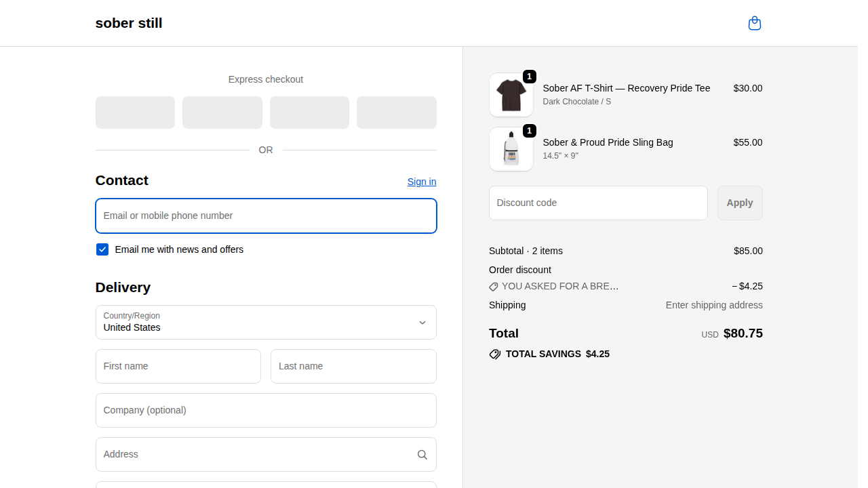This screenshot has width=868, height=488.
Task: Select the first express checkout button
Action: coord(136,113)
